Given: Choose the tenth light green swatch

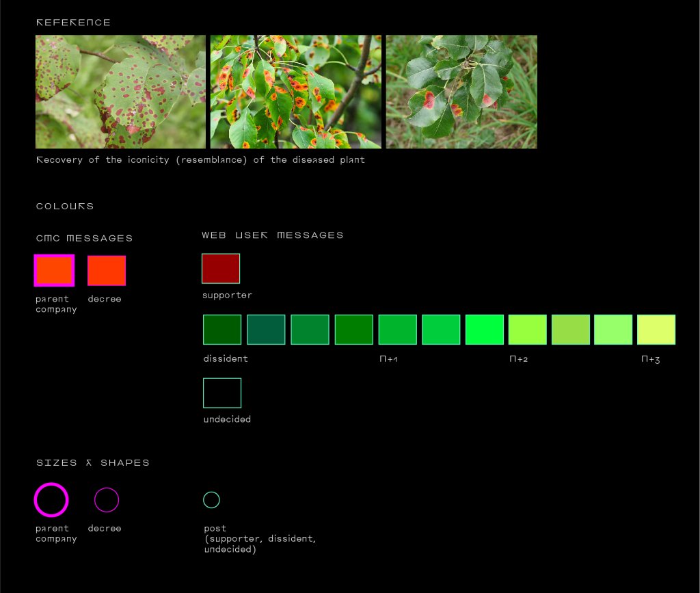Looking at the screenshot, I should pos(613,330).
